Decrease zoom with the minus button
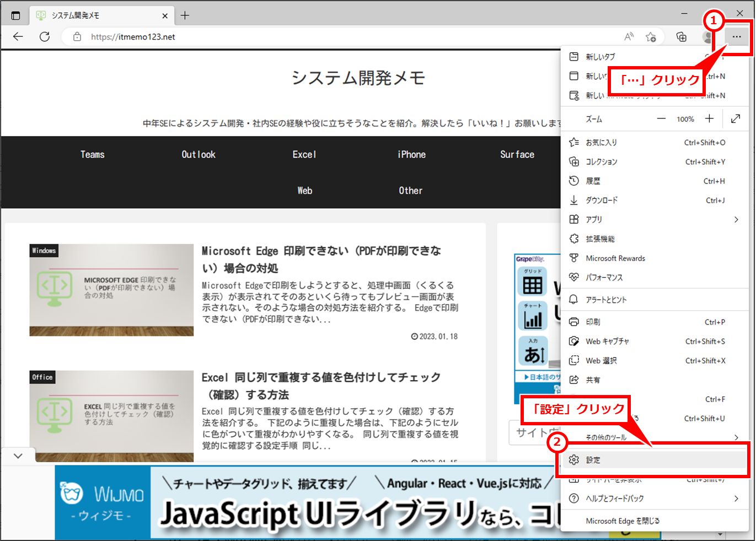This screenshot has height=541, width=756. tap(661, 119)
